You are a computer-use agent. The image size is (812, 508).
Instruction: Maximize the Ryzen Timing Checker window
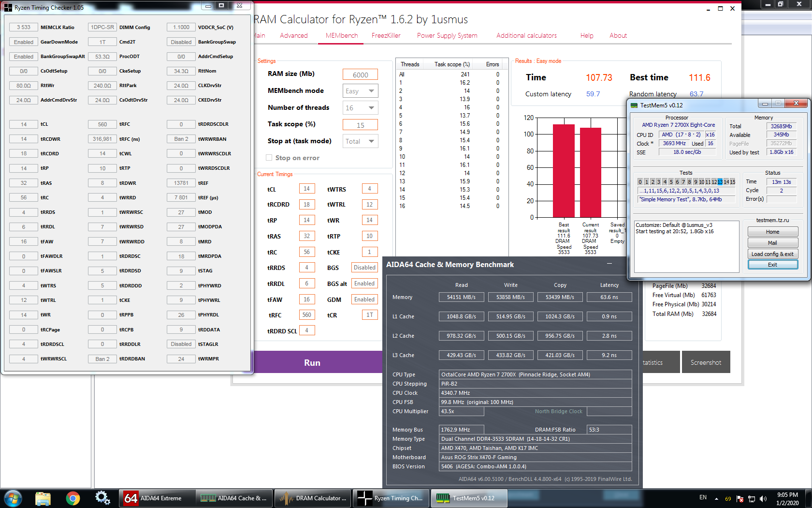221,6
